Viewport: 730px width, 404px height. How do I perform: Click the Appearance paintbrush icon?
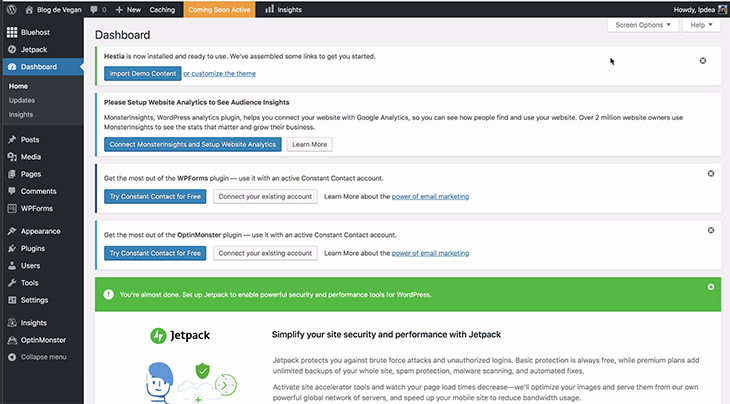pyautogui.click(x=12, y=231)
